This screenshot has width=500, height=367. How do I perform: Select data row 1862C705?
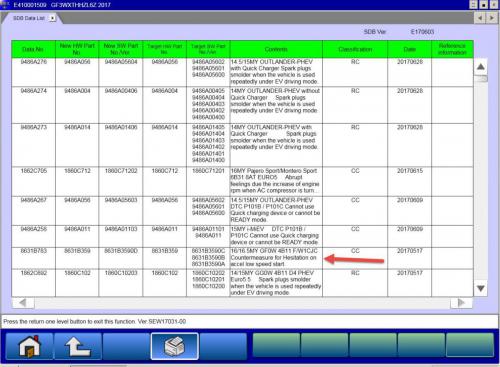(242, 181)
